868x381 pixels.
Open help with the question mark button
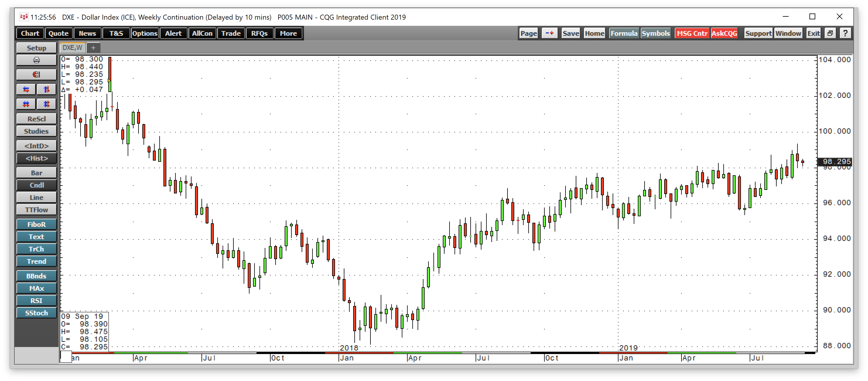pos(845,33)
